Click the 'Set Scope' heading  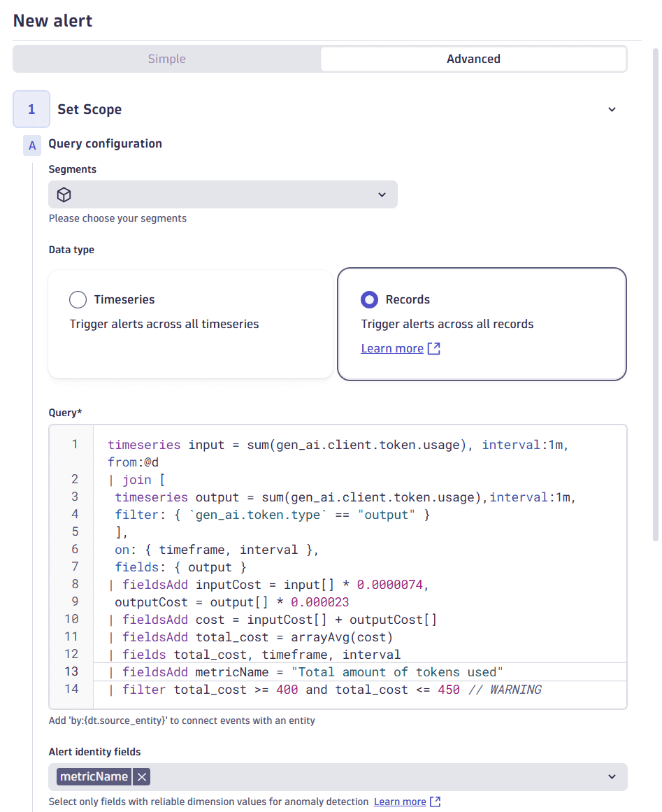[89, 109]
